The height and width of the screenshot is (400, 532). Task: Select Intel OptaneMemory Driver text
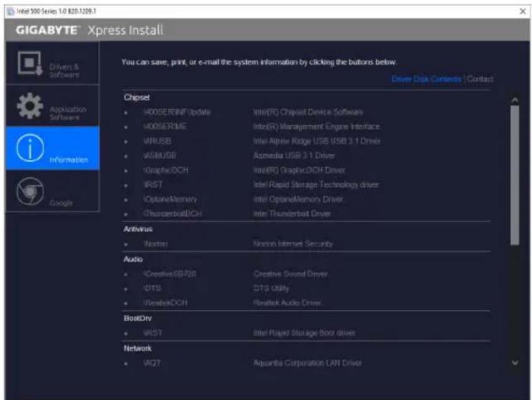pyautogui.click(x=299, y=199)
